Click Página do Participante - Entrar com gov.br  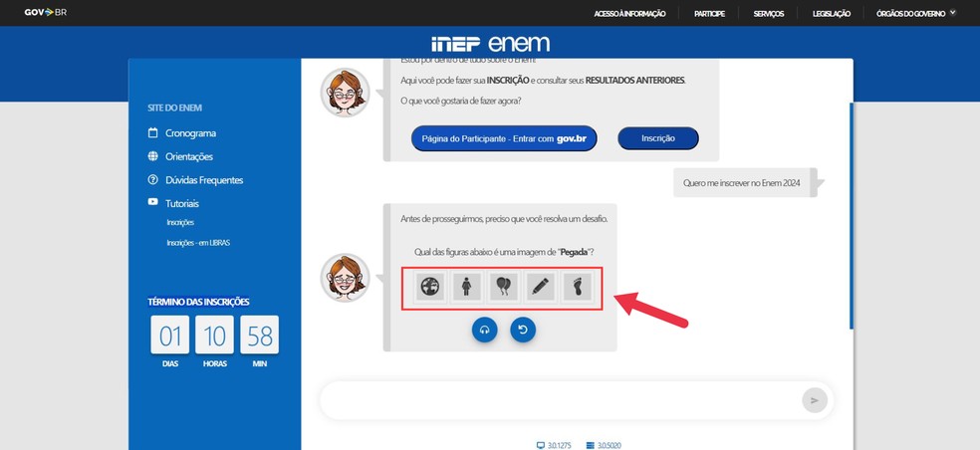pos(504,138)
